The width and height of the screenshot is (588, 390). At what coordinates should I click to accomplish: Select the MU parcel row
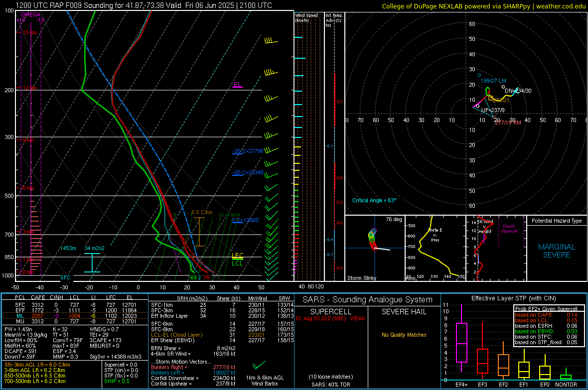point(75,321)
